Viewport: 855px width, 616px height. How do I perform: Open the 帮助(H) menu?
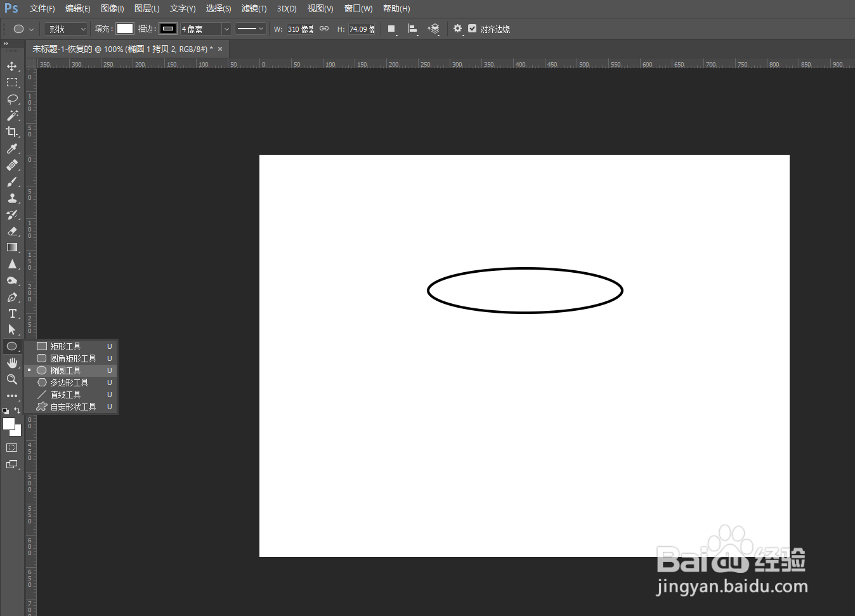396,9
